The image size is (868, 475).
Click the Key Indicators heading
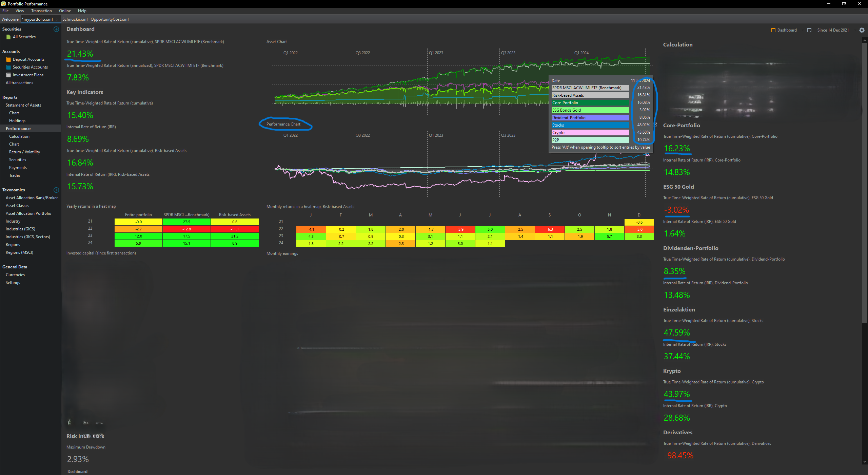point(85,92)
